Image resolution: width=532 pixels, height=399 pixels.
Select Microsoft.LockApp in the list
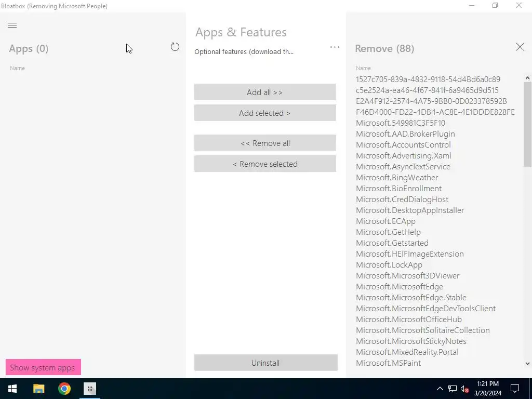pos(389,264)
